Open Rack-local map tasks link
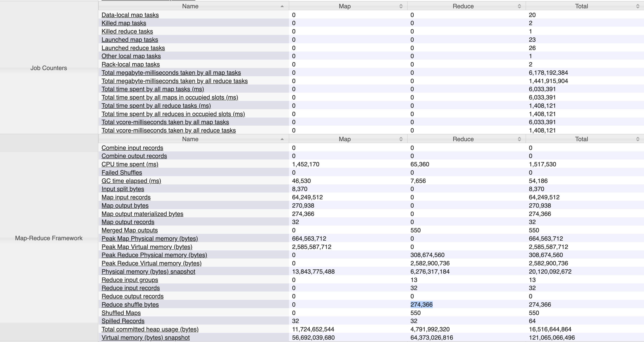Viewport: 644px width, 342px height. coord(131,65)
